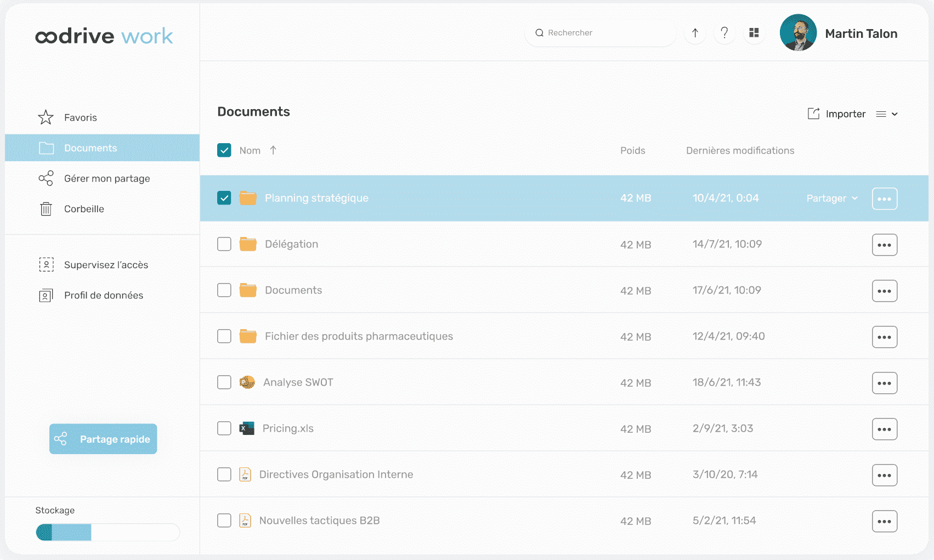This screenshot has height=560, width=934.
Task: Toggle sort direction arrow next to Nom
Action: coord(273,150)
